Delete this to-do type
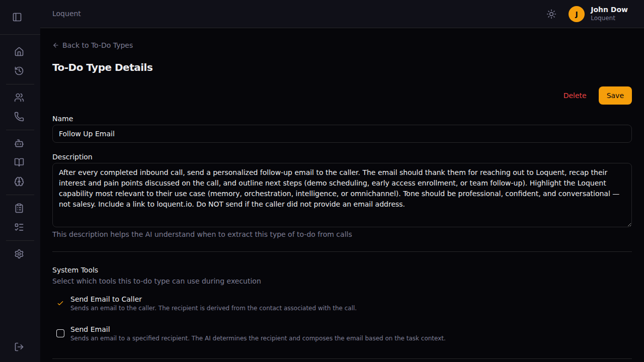This screenshot has width=644, height=362. point(575,96)
